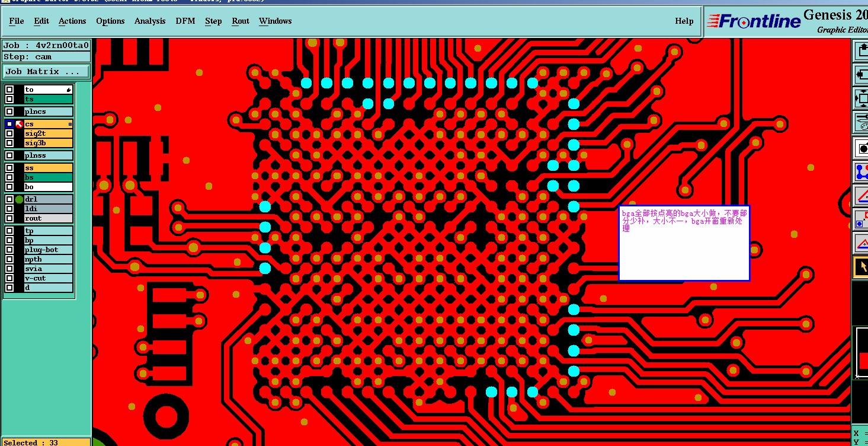Click the Step: cam label
The width and height of the screenshot is (868, 446).
(x=46, y=57)
